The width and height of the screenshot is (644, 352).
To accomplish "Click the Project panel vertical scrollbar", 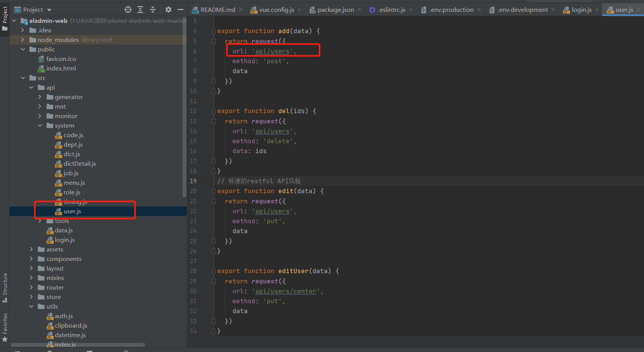I will click(x=184, y=107).
